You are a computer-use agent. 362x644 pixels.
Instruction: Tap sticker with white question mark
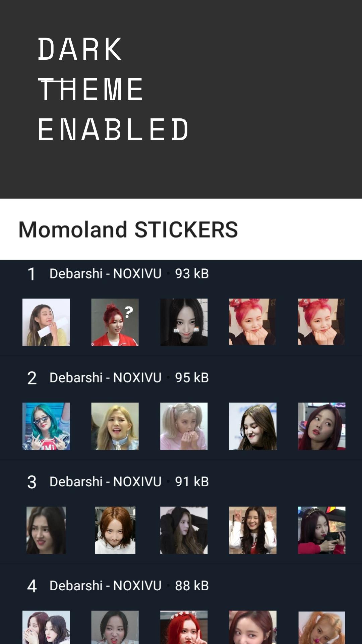(x=115, y=322)
